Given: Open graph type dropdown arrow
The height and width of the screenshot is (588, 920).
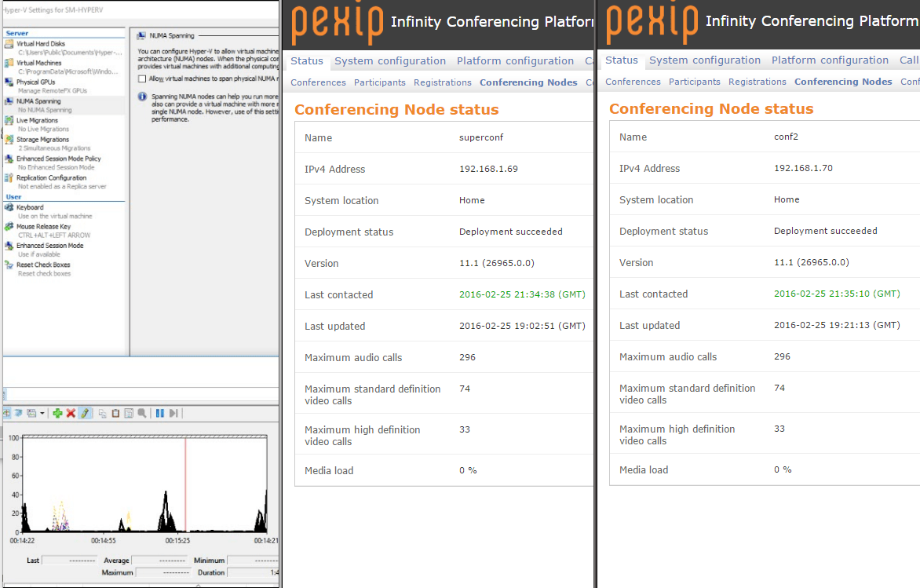Looking at the screenshot, I should point(42,413).
